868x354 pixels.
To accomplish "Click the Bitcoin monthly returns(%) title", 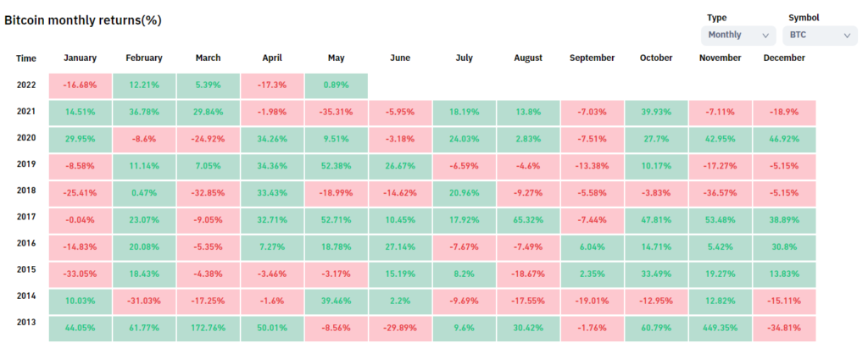I will click(83, 19).
